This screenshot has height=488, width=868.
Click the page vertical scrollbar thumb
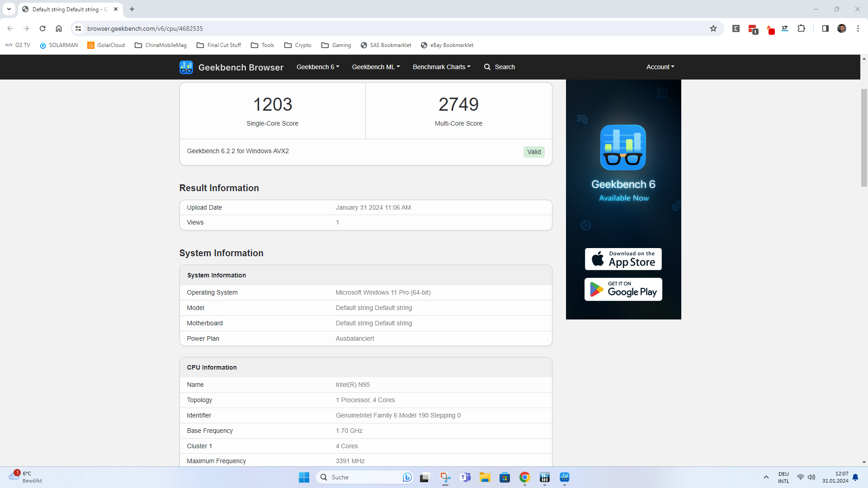pyautogui.click(x=864, y=138)
